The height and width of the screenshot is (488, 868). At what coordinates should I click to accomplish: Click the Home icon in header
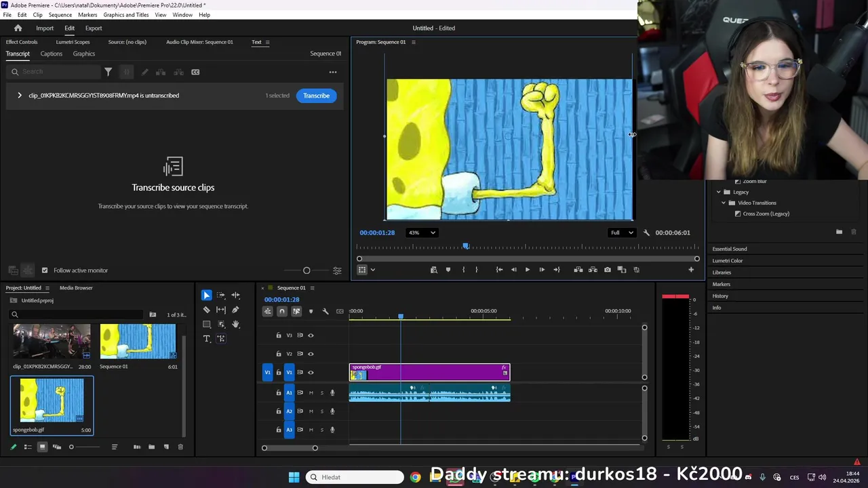(x=18, y=28)
